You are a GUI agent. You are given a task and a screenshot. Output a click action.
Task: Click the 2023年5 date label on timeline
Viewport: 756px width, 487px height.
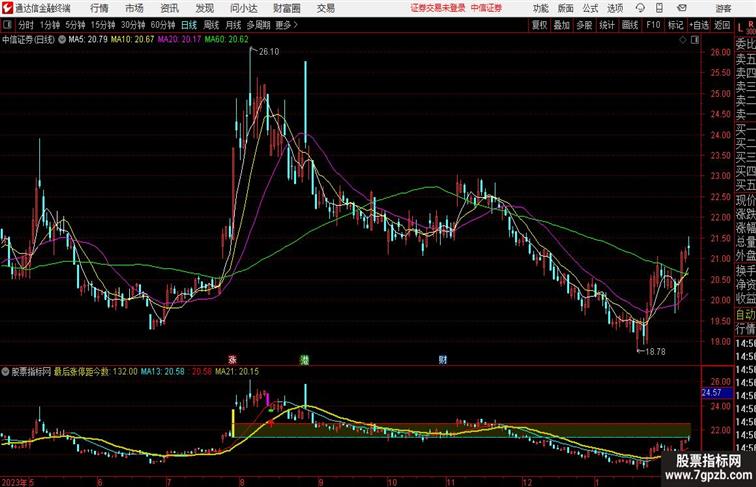(17, 482)
